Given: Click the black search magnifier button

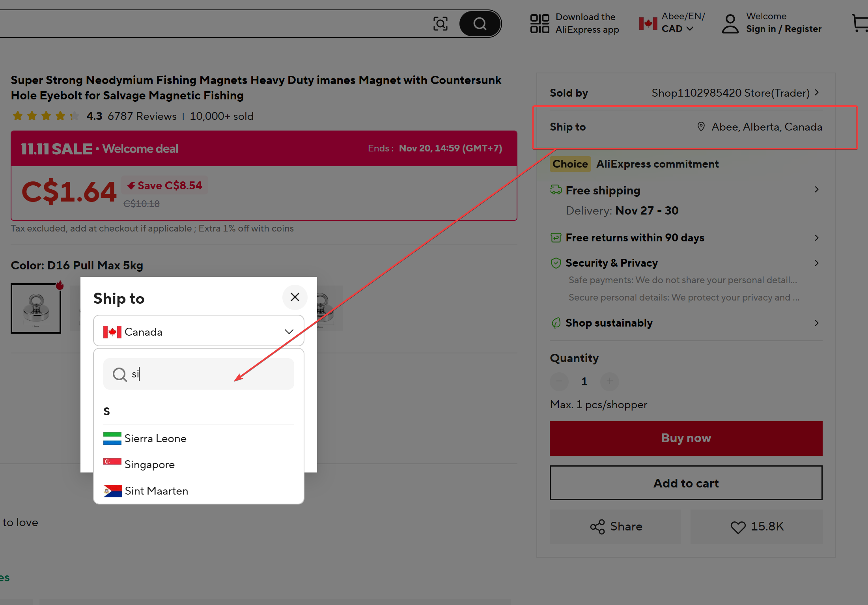Looking at the screenshot, I should 480,24.
